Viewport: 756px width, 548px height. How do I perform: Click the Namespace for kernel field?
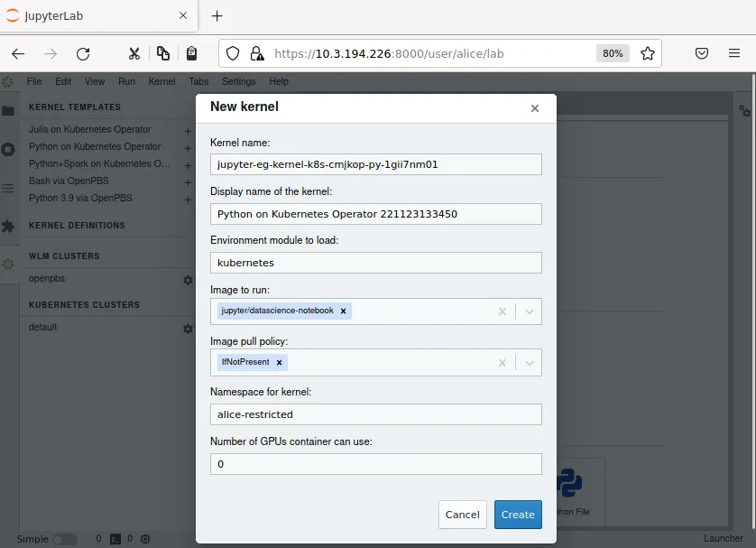[376, 414]
